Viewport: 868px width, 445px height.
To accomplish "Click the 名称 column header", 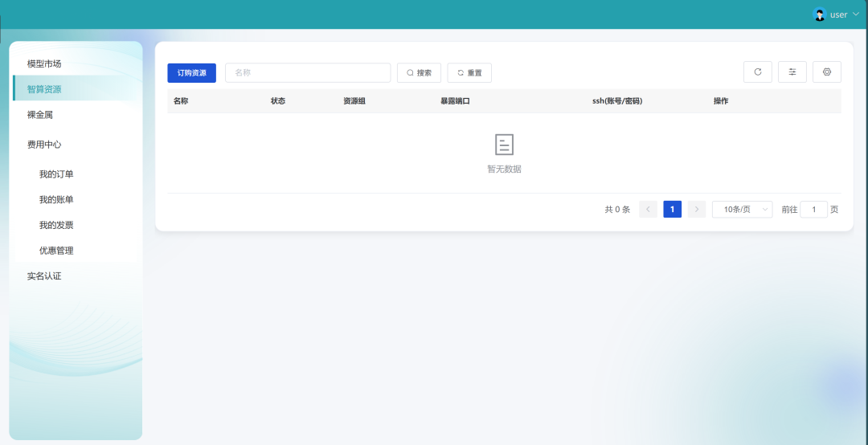I will point(181,101).
